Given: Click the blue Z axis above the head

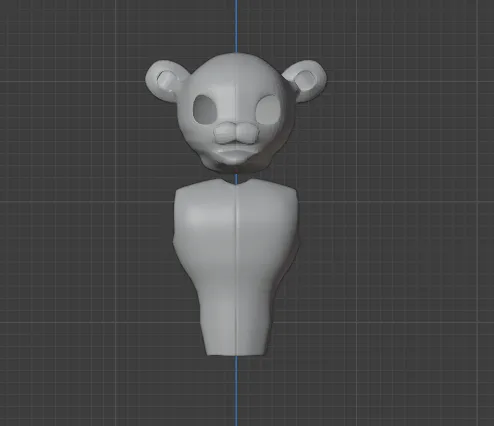Looking at the screenshot, I should (x=236, y=26).
